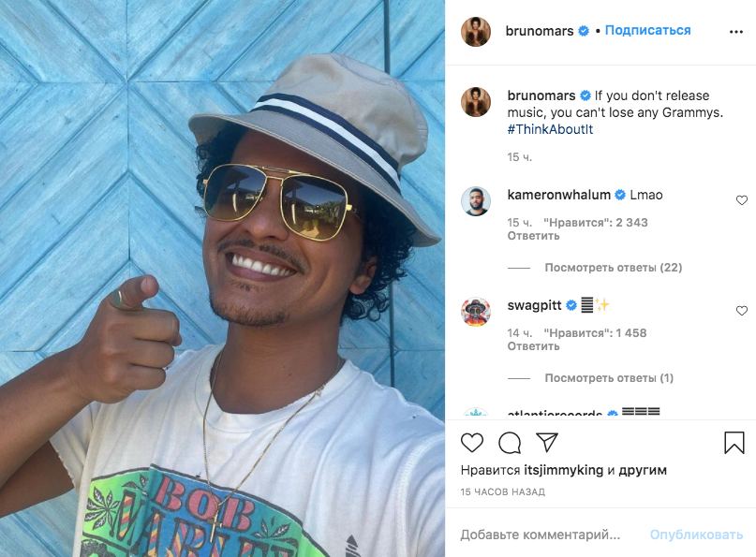The height and width of the screenshot is (557, 756).
Task: Open brunomars profile from header username
Action: pos(539,31)
